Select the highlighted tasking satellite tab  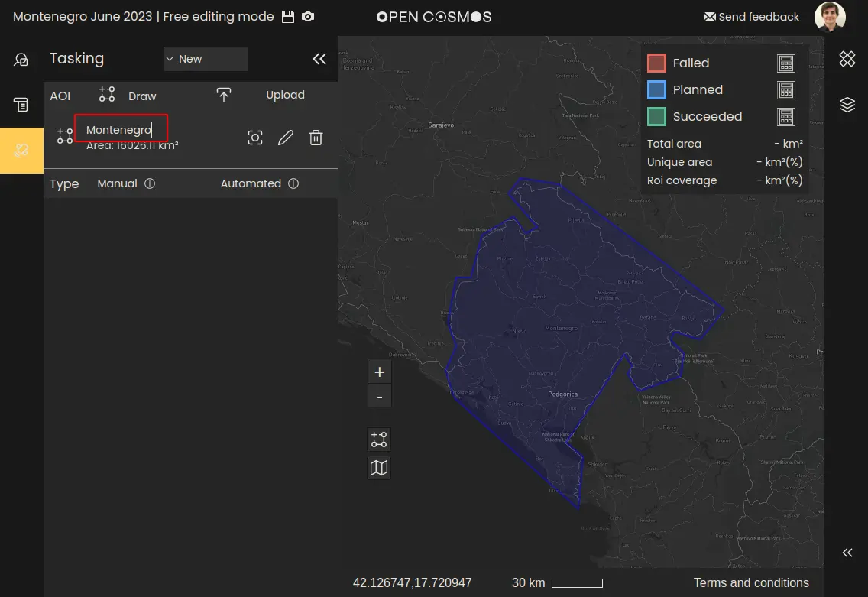(x=21, y=151)
